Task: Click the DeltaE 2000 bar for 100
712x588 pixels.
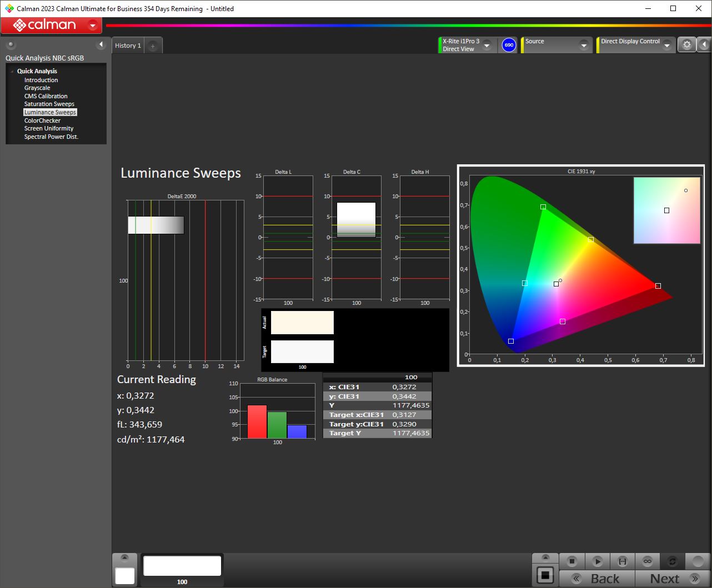Action: click(156, 225)
